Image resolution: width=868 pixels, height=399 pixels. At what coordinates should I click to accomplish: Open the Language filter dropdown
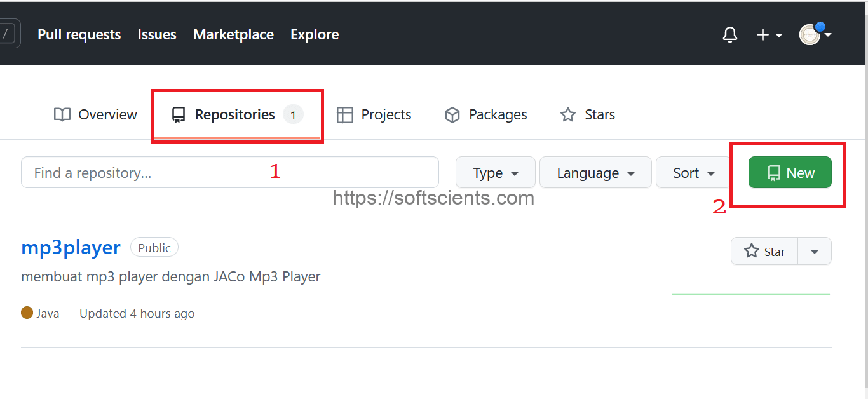pos(595,172)
